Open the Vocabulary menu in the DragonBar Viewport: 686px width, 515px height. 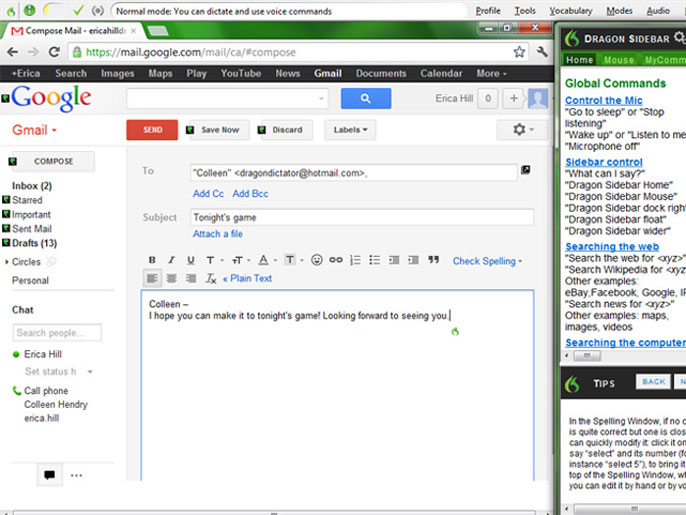tap(570, 10)
